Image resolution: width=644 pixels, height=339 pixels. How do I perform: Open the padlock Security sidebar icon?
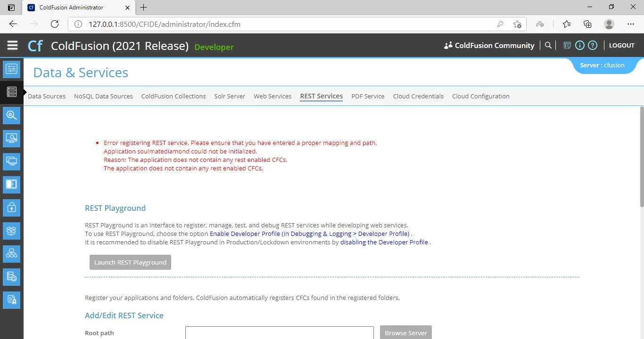[11, 207]
